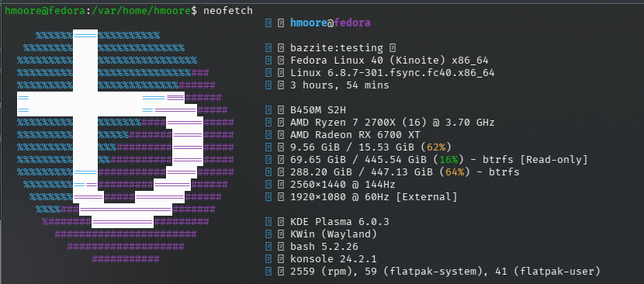Click the 2560×1440 @ 144Hz display line
The height and width of the screenshot is (284, 644).
(x=343, y=185)
